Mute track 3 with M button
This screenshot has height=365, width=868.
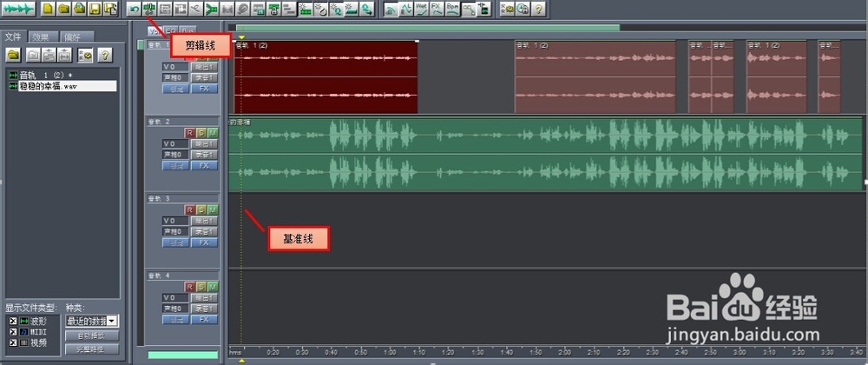(214, 210)
